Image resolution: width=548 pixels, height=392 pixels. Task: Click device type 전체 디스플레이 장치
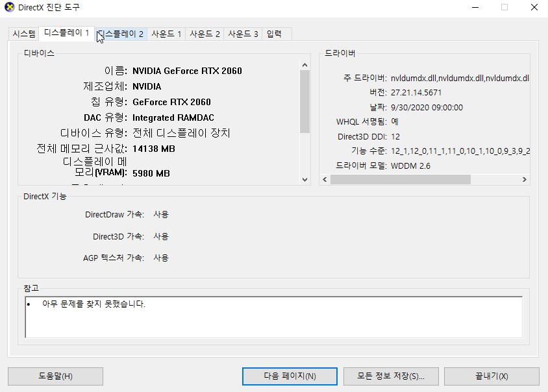(x=181, y=133)
